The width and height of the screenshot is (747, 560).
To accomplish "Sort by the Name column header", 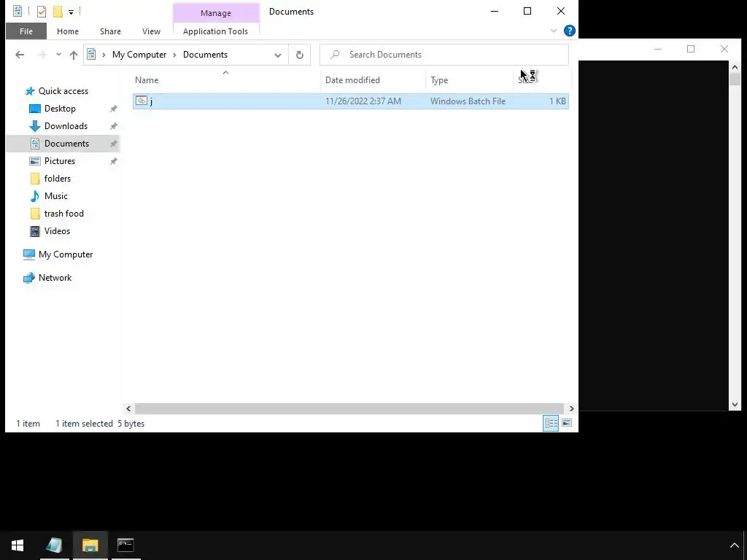I will click(x=147, y=80).
